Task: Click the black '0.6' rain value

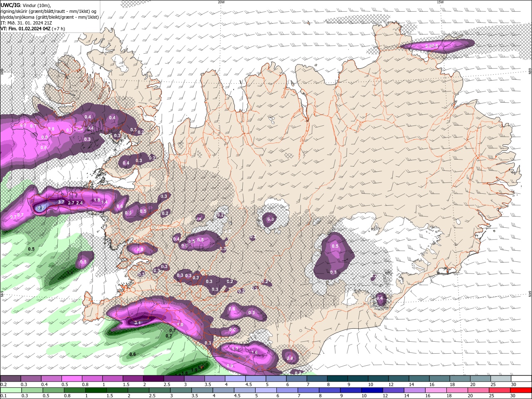Action: tap(133, 354)
